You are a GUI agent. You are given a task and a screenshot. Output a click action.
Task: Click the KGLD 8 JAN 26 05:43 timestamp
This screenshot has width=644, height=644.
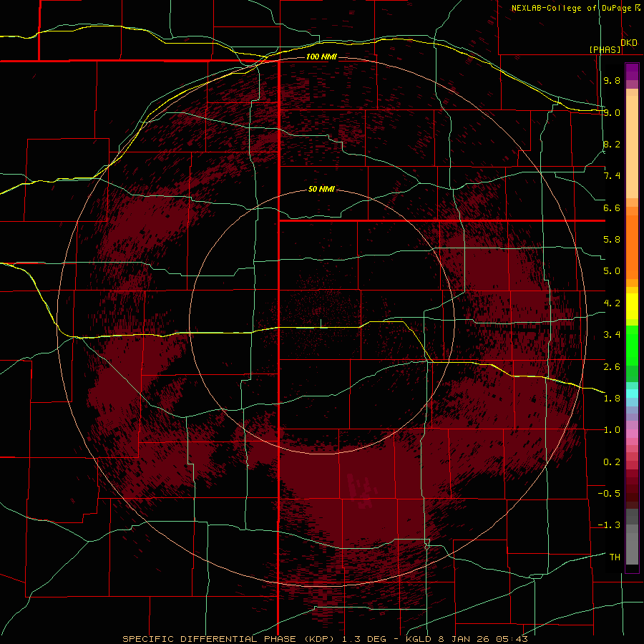[467, 639]
